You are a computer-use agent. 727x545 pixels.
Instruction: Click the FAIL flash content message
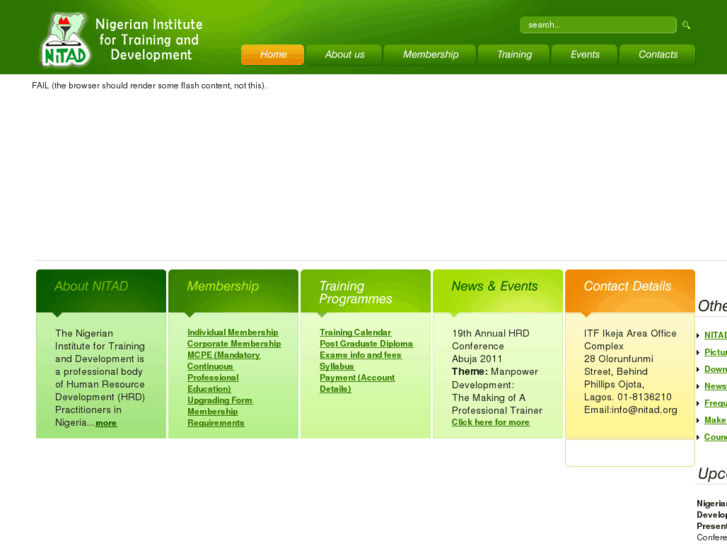pos(149,86)
